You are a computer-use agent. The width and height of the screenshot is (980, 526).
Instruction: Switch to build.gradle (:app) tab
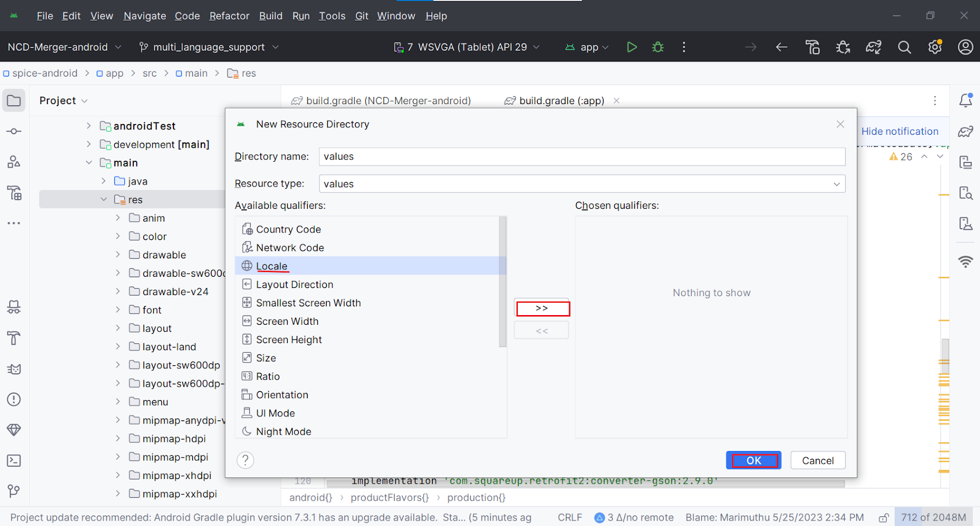point(561,101)
